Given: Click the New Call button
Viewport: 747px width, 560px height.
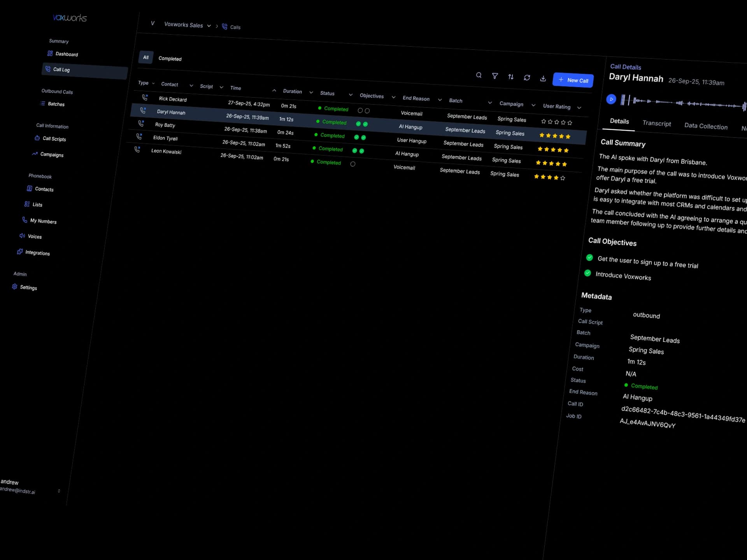Looking at the screenshot, I should click(573, 80).
